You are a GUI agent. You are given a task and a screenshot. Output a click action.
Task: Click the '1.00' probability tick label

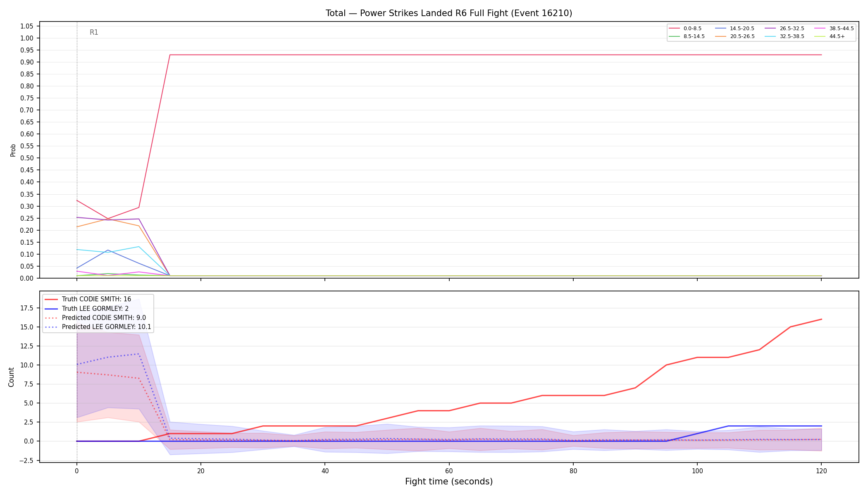click(26, 38)
